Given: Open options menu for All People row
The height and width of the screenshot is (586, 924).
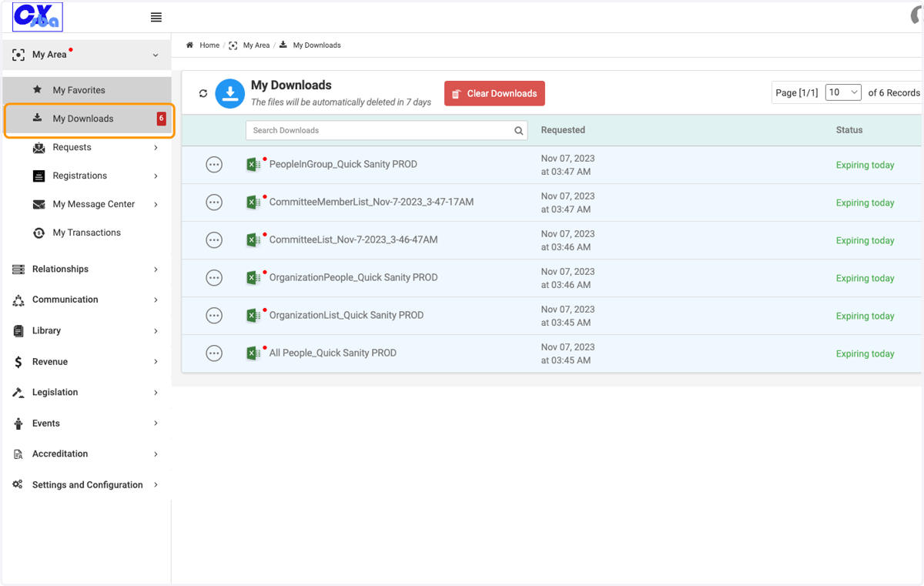Looking at the screenshot, I should coord(214,353).
